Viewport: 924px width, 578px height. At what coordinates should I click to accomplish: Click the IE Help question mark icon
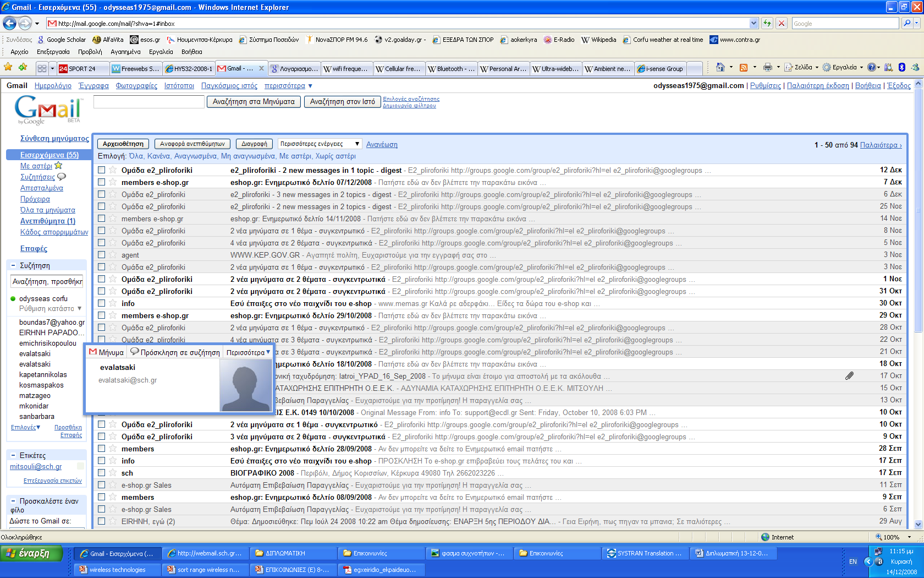point(871,67)
